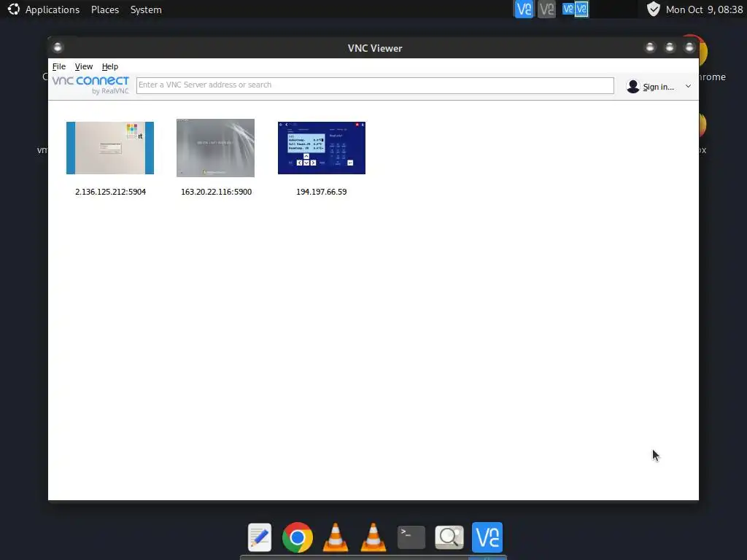Minimize the VNC Viewer window
The height and width of the screenshot is (560, 747).
pyautogui.click(x=650, y=47)
